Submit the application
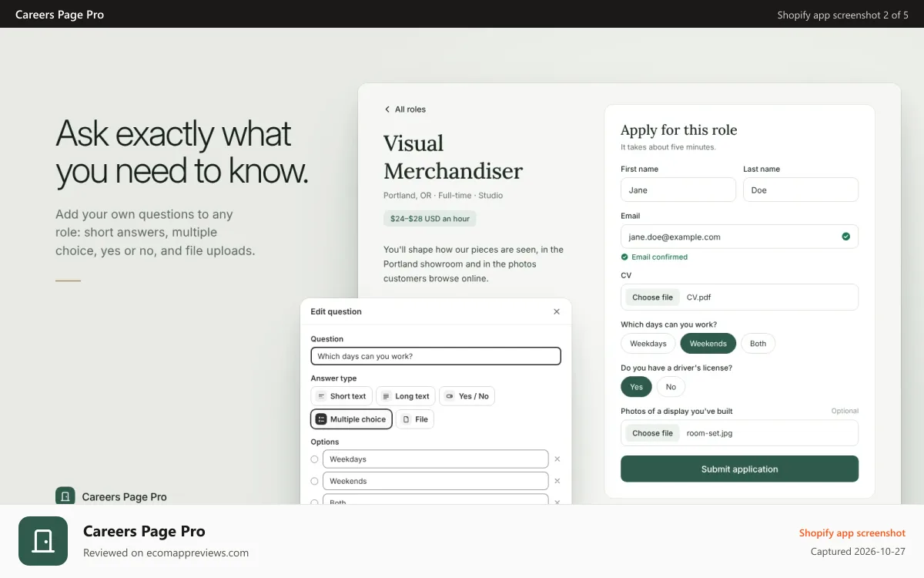924x578 pixels. (739, 469)
